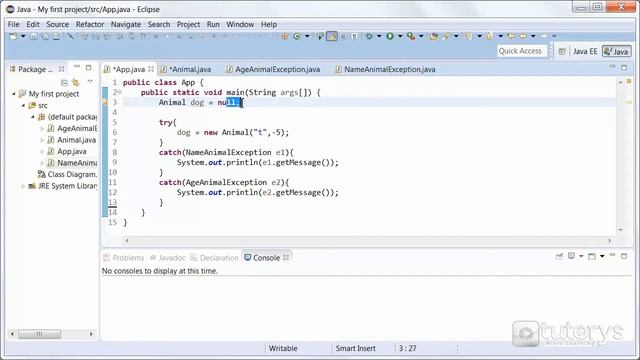This screenshot has width=640, height=360.
Task: Open the Problems view tab
Action: click(124, 258)
